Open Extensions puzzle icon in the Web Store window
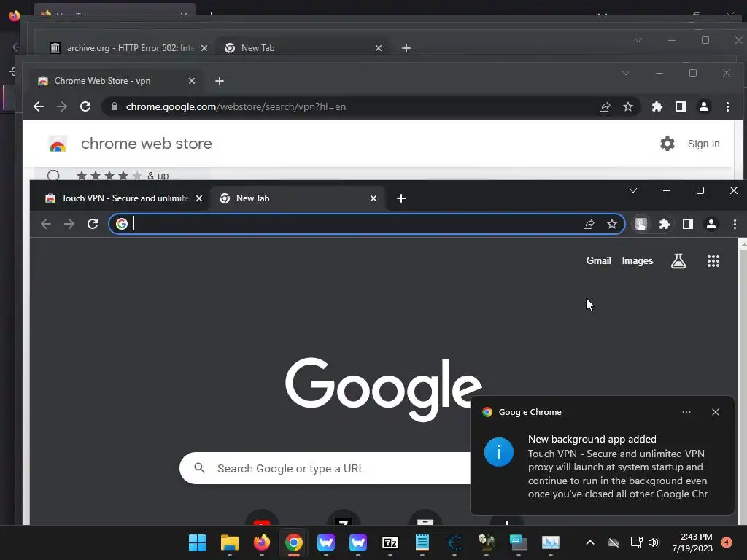 (x=657, y=106)
